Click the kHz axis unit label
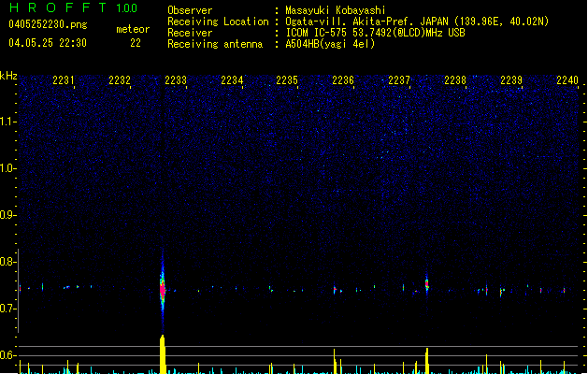 pyautogui.click(x=8, y=76)
